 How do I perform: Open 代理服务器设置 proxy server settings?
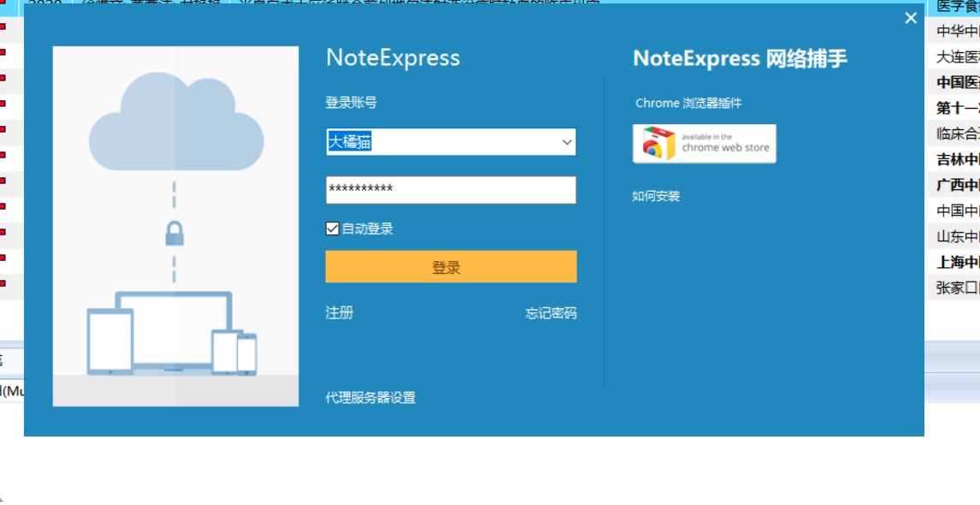click(x=370, y=397)
